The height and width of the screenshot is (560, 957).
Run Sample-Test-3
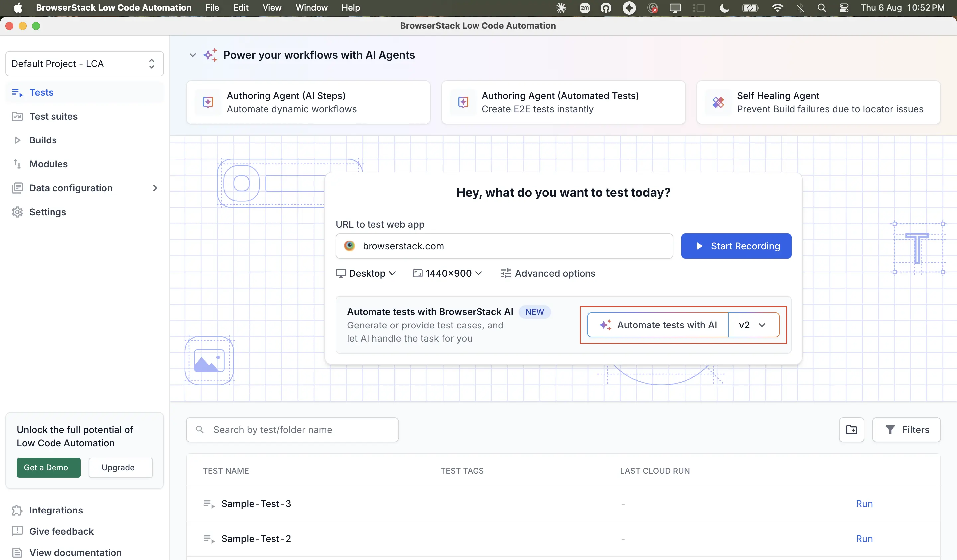click(x=864, y=504)
